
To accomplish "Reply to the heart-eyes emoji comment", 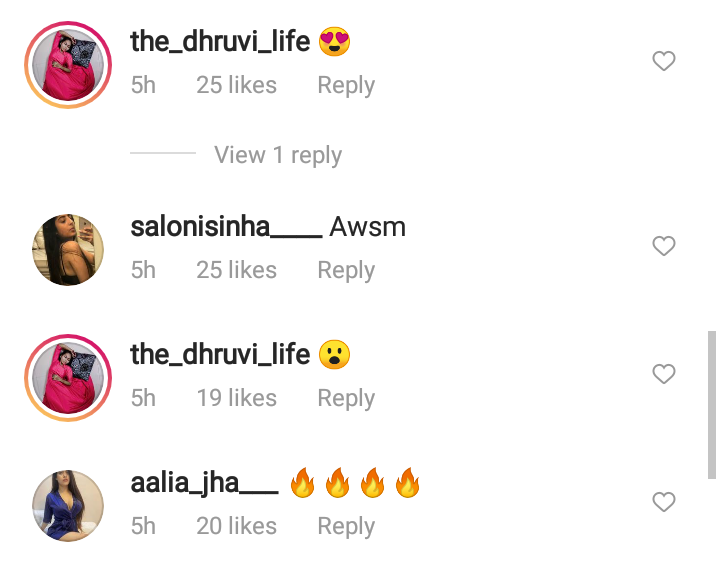I will click(x=346, y=85).
